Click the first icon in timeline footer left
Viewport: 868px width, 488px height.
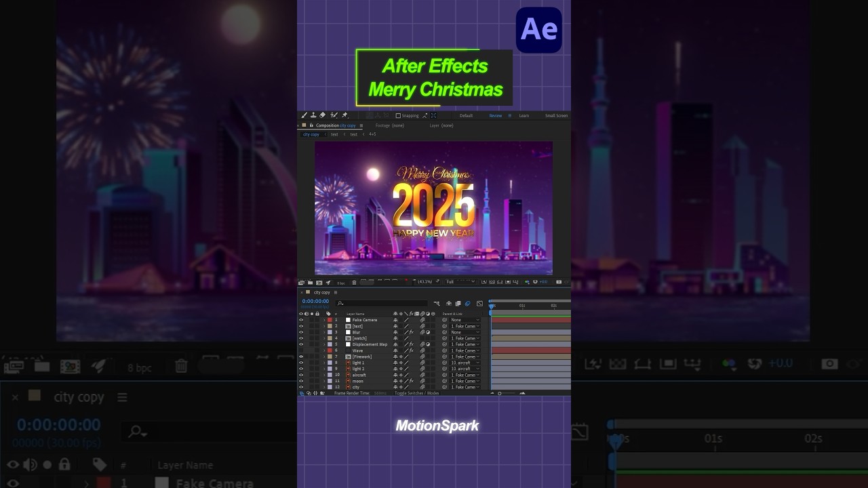point(302,393)
